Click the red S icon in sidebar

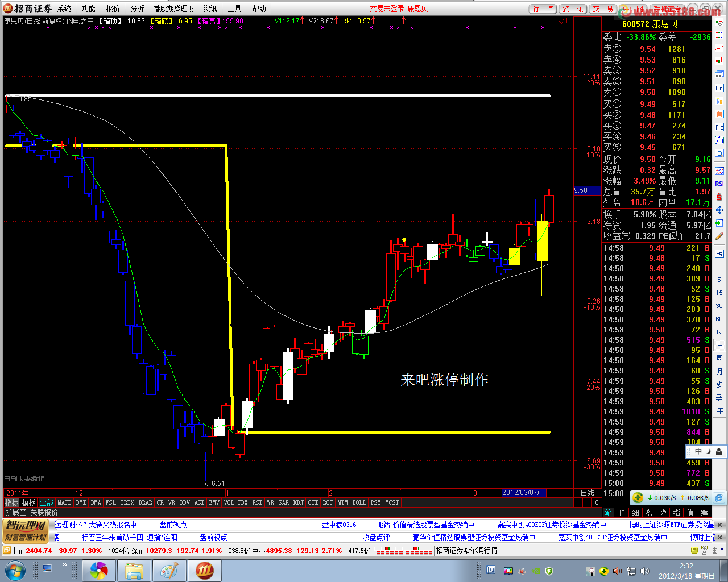tap(719, 197)
